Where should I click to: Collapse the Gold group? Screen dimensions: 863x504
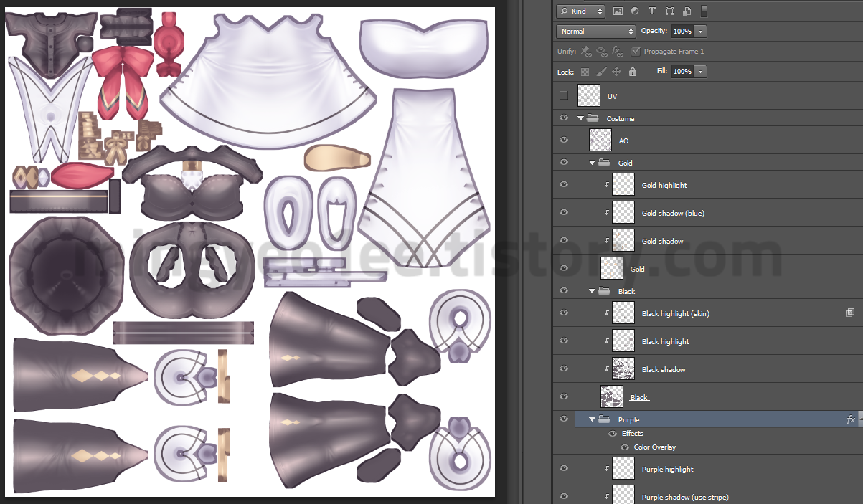point(593,163)
